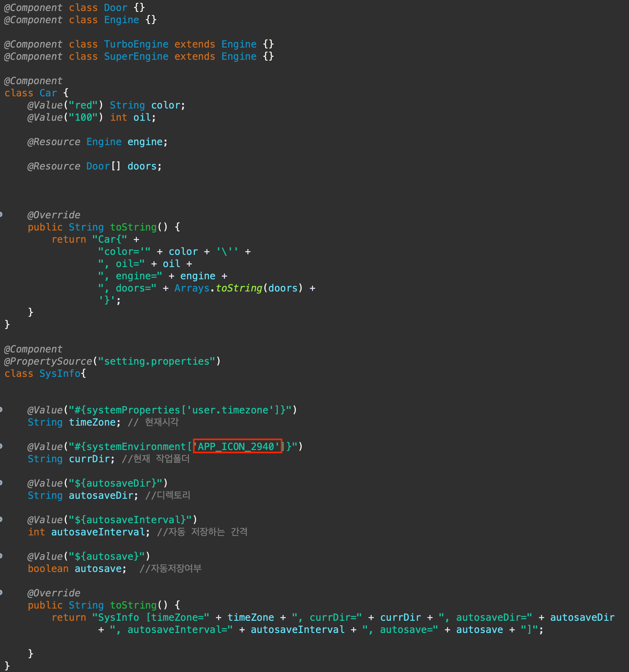
Task: Collapse fold marker beside autosaveInterval @Value
Action: tap(1, 519)
